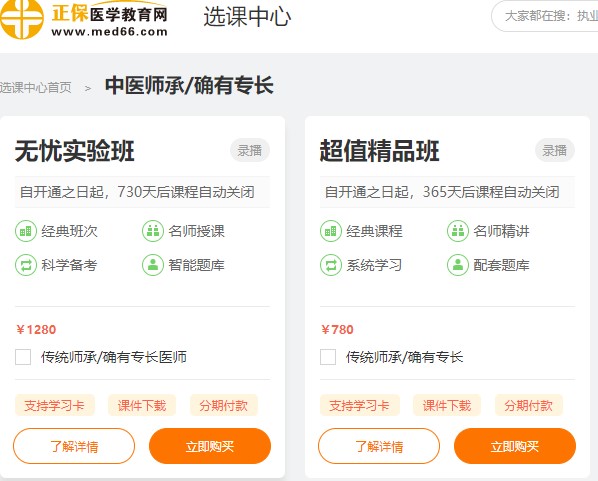The image size is (598, 481).
Task: Click 经典课程 icon in 超值精品班 card
Action: point(331,231)
